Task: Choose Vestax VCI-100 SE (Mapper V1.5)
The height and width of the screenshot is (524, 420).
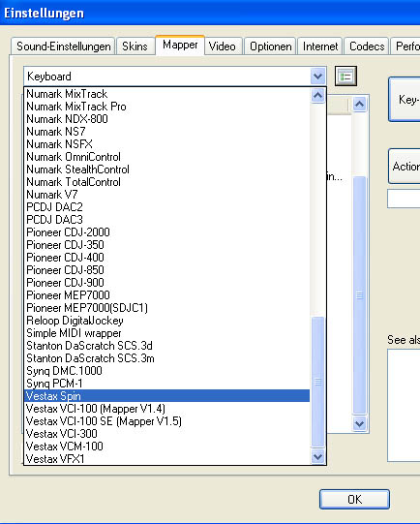Action: (x=166, y=421)
